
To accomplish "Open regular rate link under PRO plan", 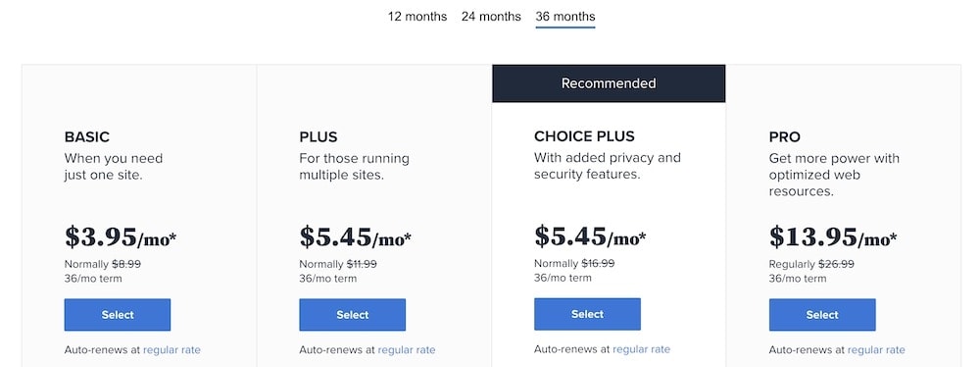I will [x=876, y=350].
